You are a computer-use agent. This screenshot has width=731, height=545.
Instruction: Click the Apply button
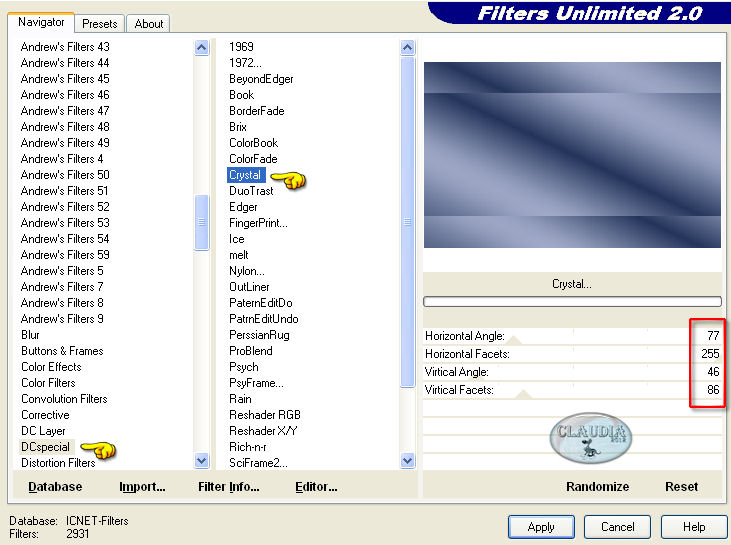point(541,527)
